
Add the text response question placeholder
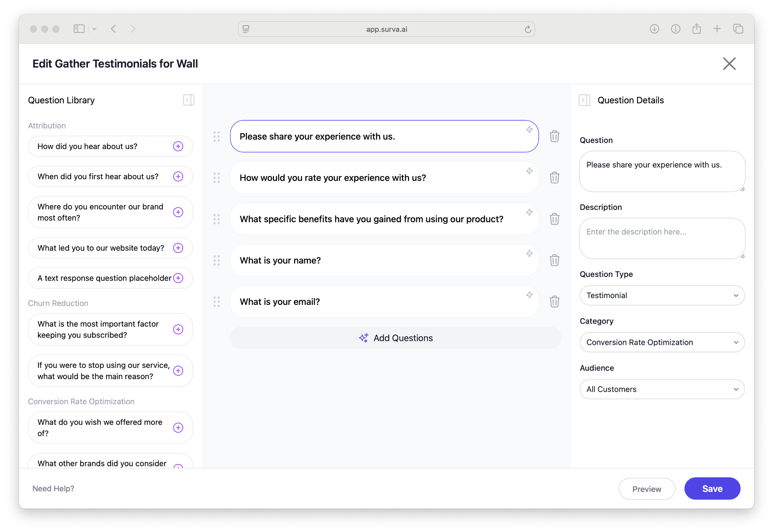coord(178,278)
